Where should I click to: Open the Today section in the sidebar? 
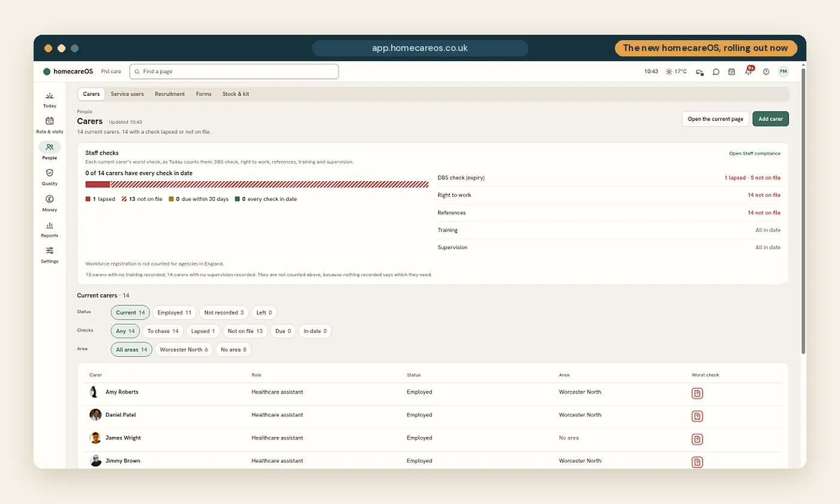coord(49,100)
